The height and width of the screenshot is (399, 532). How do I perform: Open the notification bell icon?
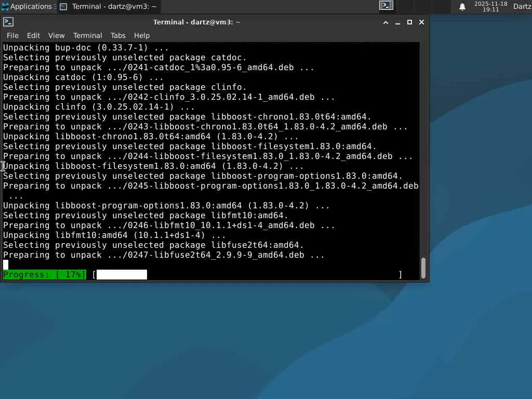click(462, 7)
